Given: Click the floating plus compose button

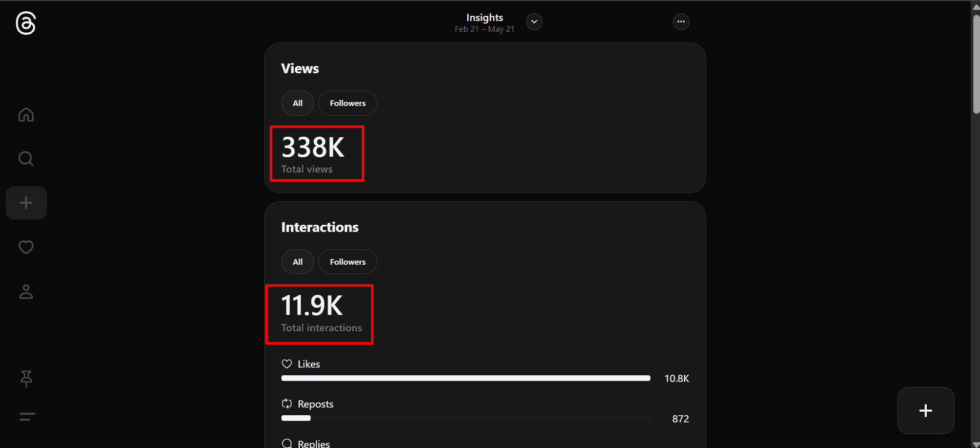Looking at the screenshot, I should pyautogui.click(x=925, y=411).
